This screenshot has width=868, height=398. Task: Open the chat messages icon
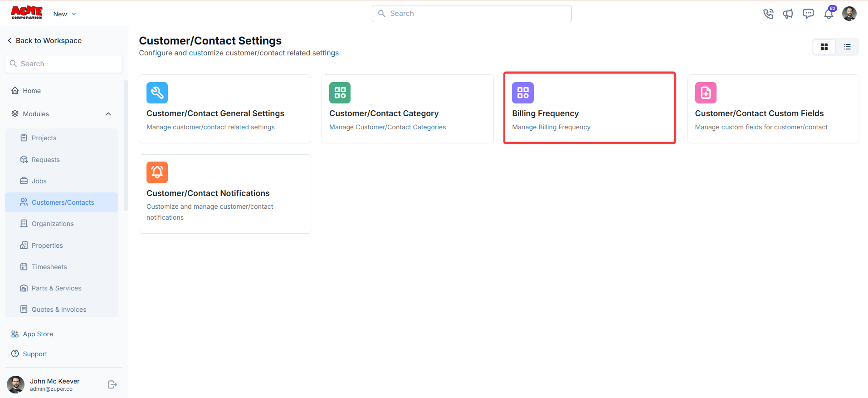tap(808, 14)
